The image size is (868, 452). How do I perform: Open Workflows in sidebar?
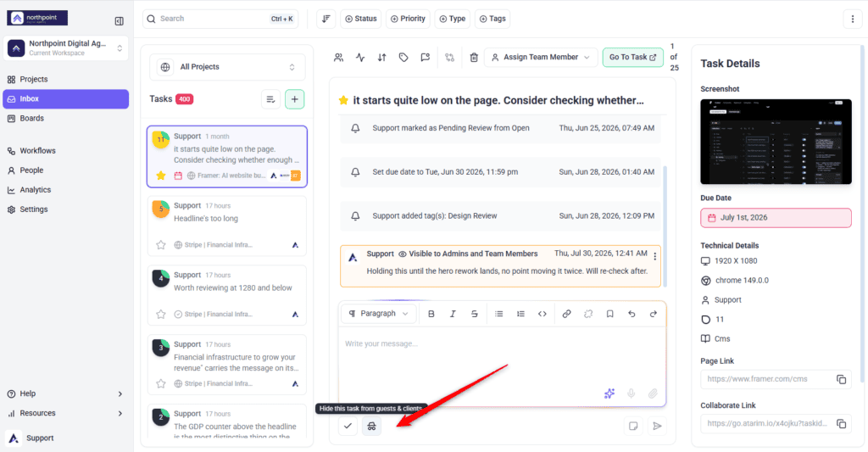(65, 151)
